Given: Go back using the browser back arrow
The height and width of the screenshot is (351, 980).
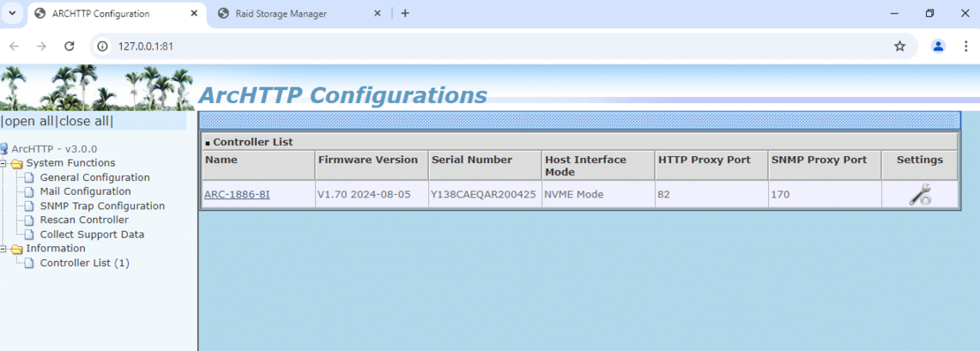Looking at the screenshot, I should [14, 46].
